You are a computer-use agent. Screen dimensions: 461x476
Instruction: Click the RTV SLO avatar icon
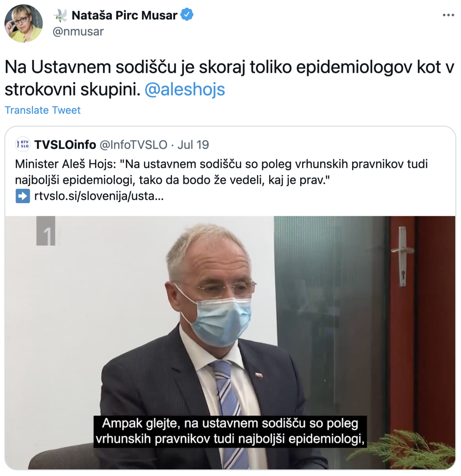(x=23, y=144)
